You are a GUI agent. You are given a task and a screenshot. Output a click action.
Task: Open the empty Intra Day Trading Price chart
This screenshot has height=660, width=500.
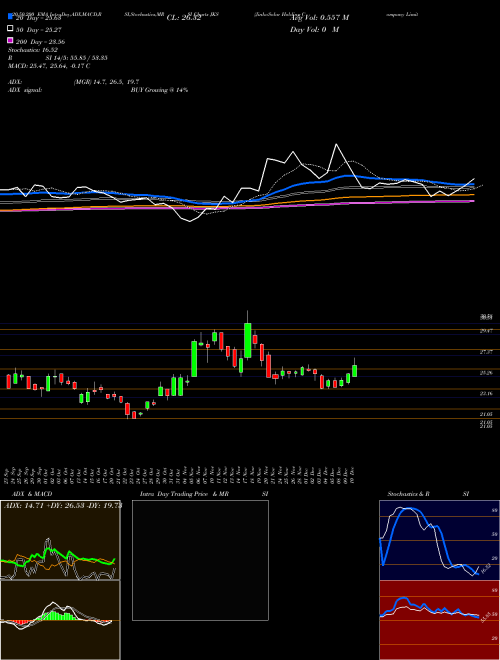200,560
